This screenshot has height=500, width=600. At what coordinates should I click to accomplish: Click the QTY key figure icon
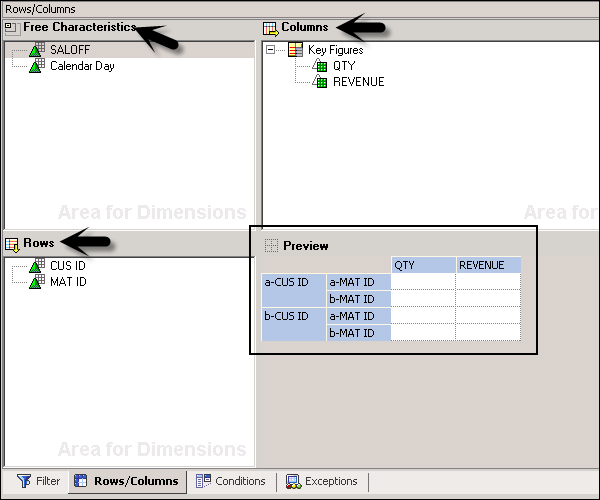point(320,66)
